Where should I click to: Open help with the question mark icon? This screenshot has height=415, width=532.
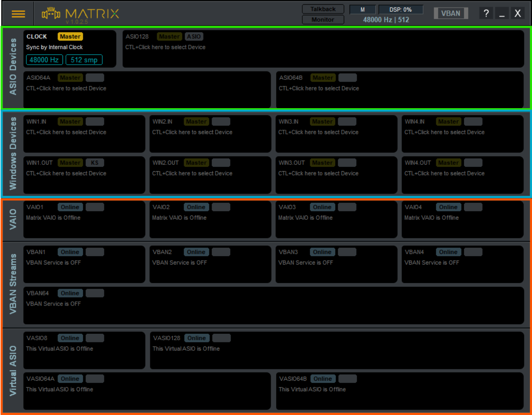(486, 13)
